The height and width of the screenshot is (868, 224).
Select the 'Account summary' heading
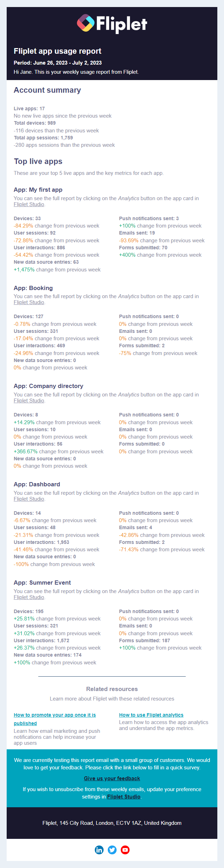(x=47, y=90)
